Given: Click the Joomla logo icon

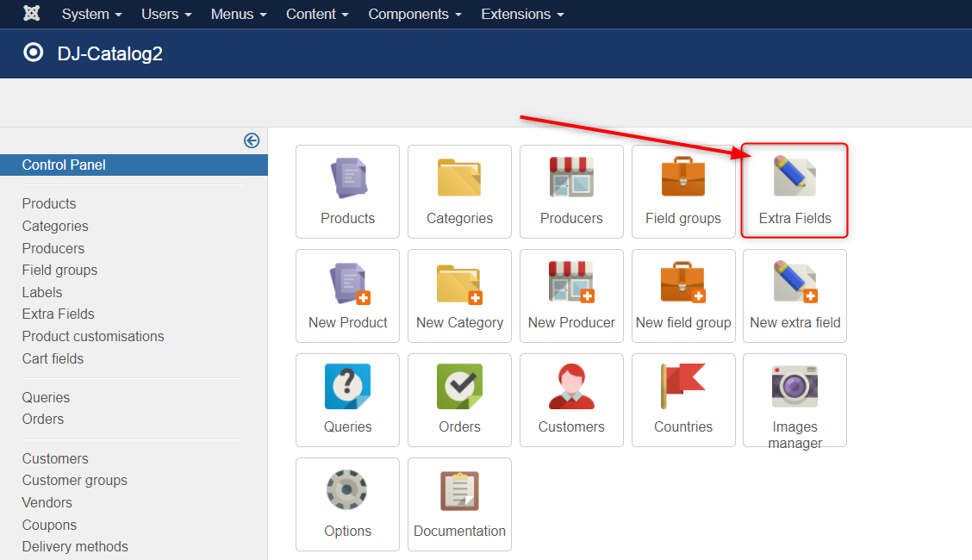Looking at the screenshot, I should coord(32,13).
